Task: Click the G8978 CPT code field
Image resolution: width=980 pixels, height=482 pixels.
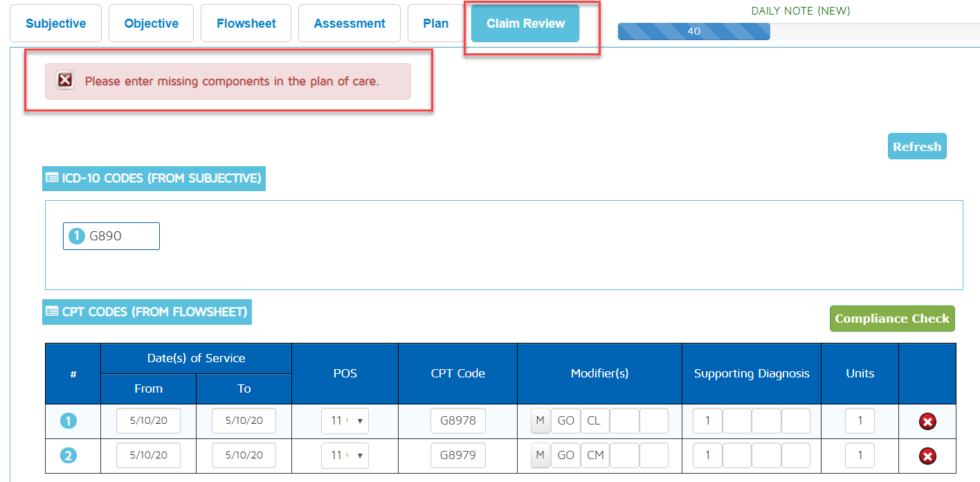Action: coord(457,421)
